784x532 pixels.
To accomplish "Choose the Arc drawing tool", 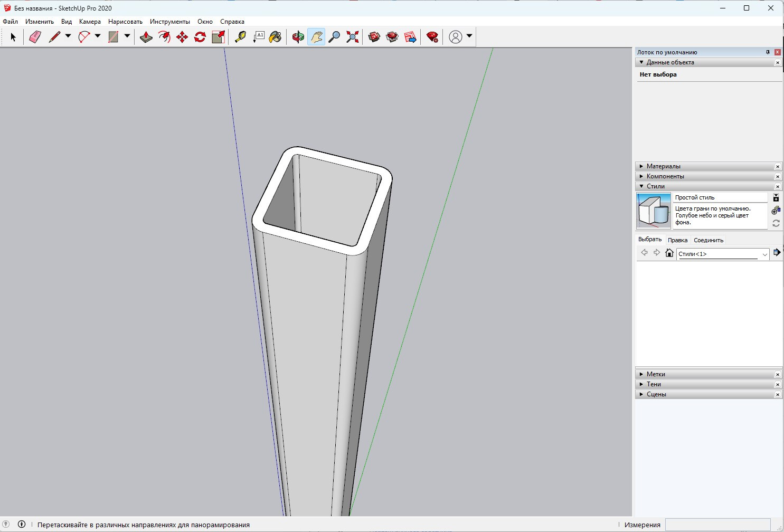I will 84,37.
